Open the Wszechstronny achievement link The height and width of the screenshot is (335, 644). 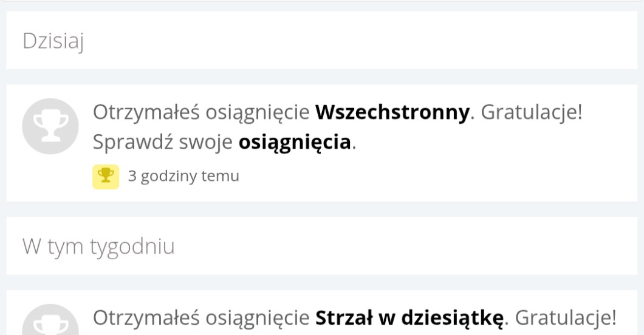[x=392, y=113]
